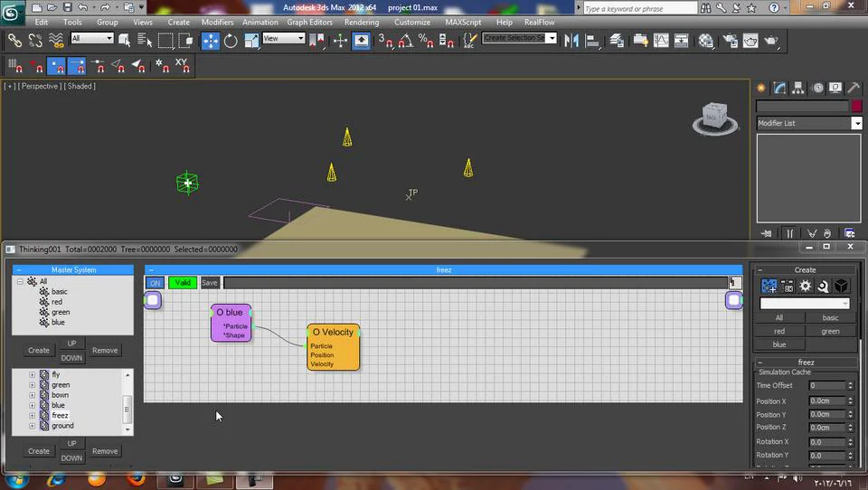
Task: Select the Select and Move tool
Action: 210,41
